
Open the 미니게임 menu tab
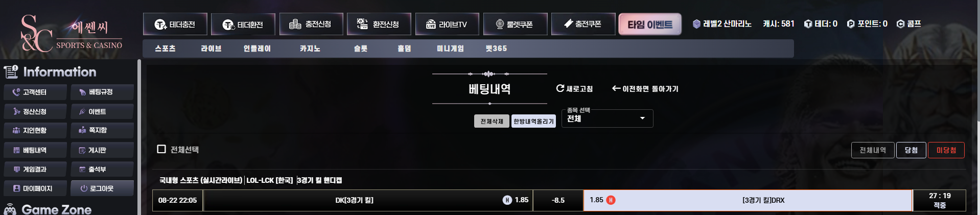click(x=450, y=49)
